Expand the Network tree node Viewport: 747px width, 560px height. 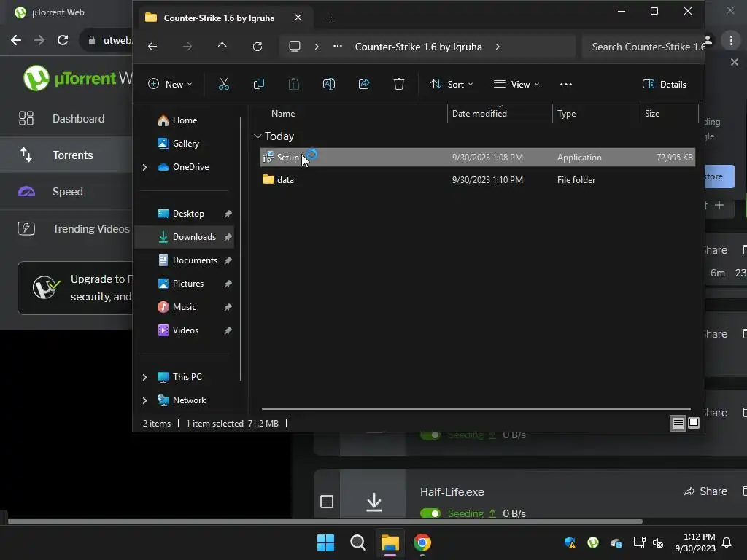pos(145,400)
